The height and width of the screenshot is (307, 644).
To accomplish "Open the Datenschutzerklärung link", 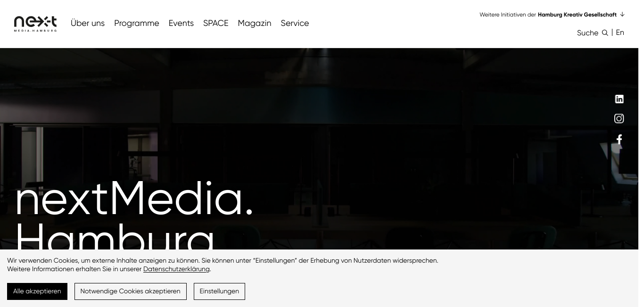I will coord(176,269).
